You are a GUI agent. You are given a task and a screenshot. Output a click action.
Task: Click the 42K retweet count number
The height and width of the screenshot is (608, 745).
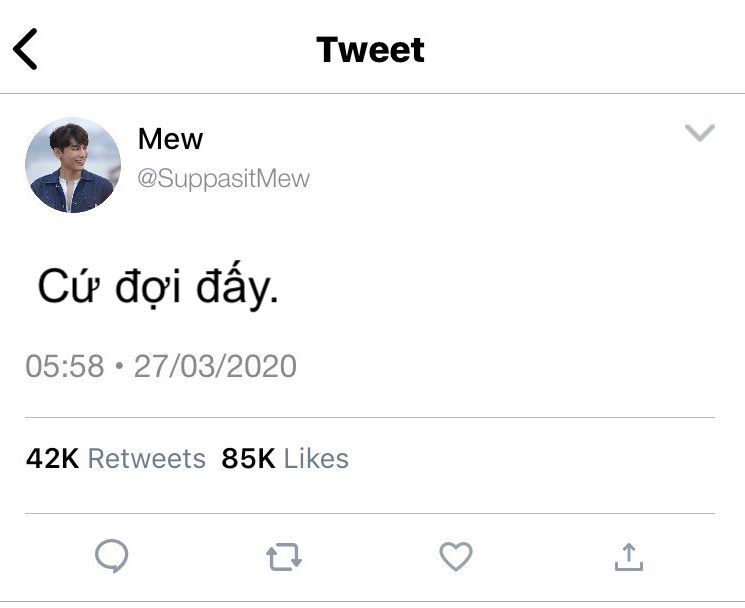click(x=52, y=458)
